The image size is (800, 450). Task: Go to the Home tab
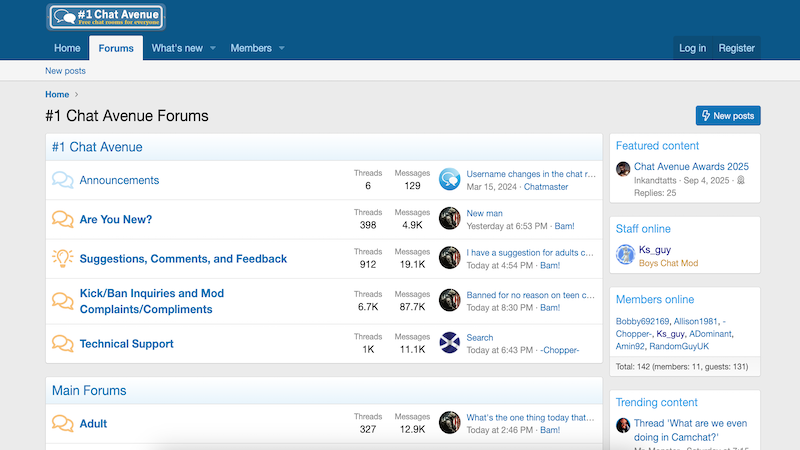(67, 48)
